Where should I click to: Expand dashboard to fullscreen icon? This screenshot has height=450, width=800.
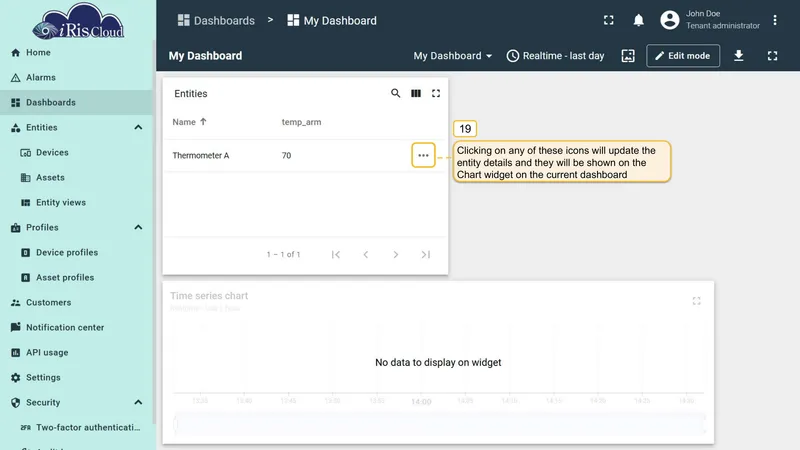pyautogui.click(x=772, y=56)
